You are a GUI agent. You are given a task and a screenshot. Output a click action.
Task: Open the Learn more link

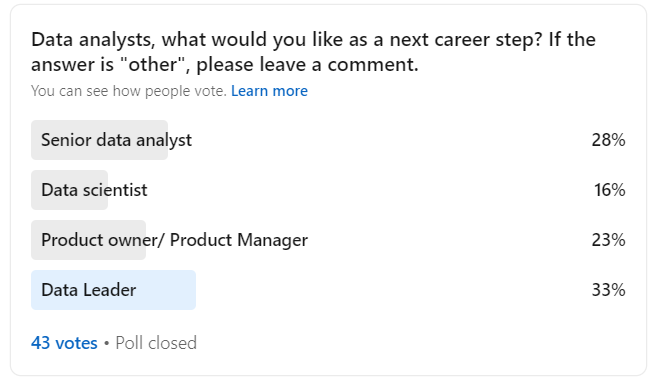click(x=269, y=91)
